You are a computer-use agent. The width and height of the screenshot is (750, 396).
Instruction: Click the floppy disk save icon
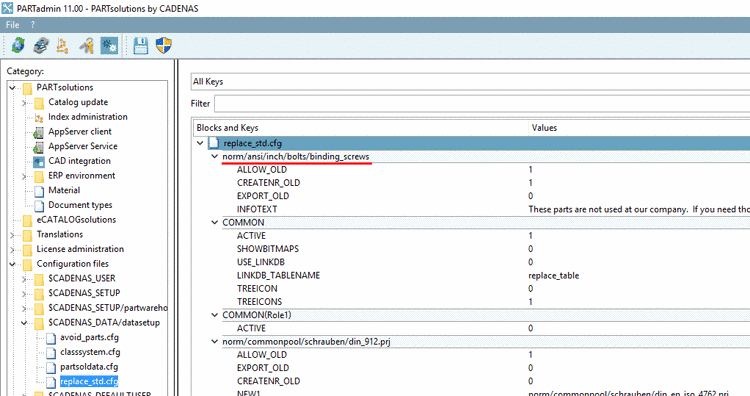click(141, 46)
